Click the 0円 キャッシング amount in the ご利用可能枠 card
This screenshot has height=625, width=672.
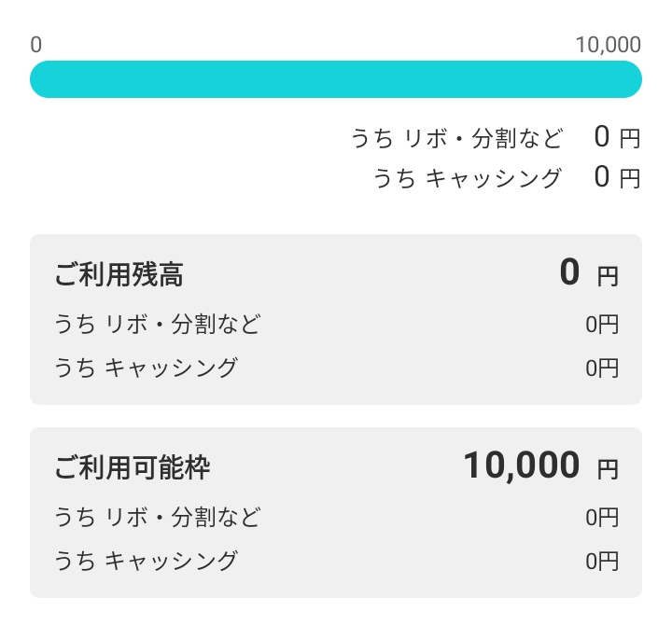click(x=602, y=562)
